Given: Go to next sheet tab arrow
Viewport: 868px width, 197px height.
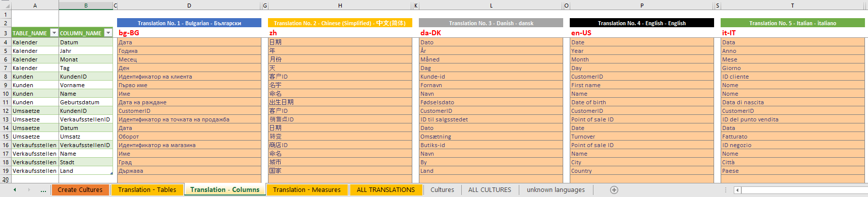Looking at the screenshot, I should pos(29,190).
